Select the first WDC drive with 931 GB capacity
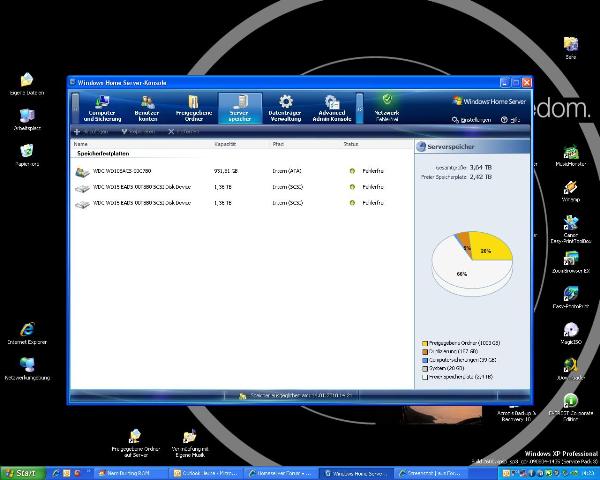600x480 pixels. coord(241,171)
